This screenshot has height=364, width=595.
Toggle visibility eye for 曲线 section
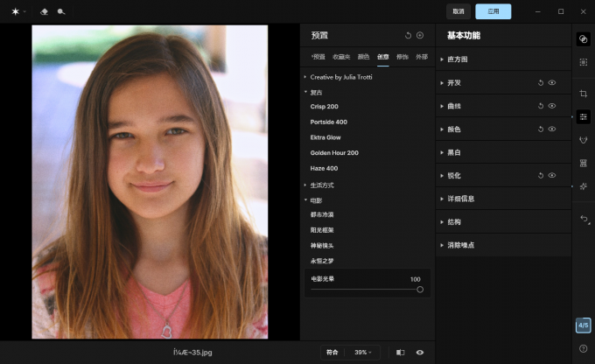[x=552, y=106]
